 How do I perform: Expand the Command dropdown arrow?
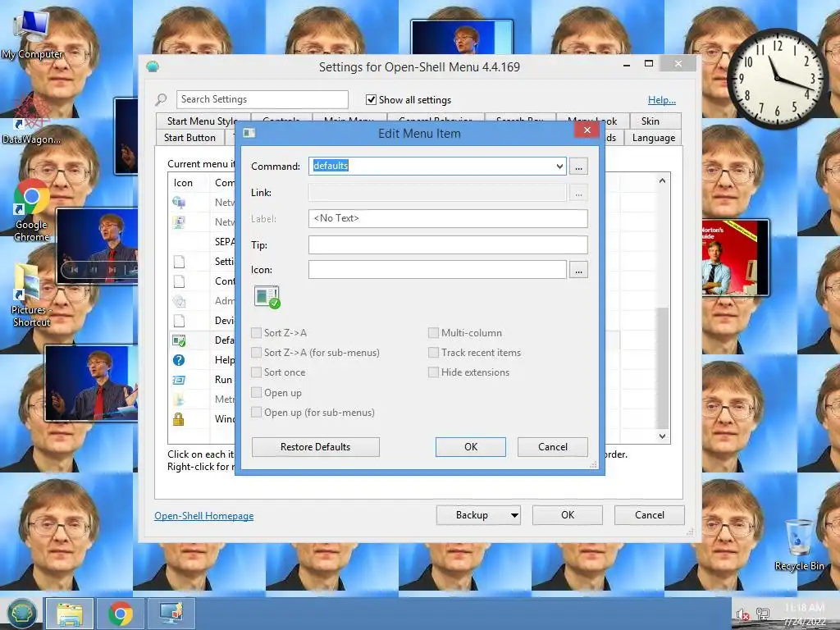[559, 166]
